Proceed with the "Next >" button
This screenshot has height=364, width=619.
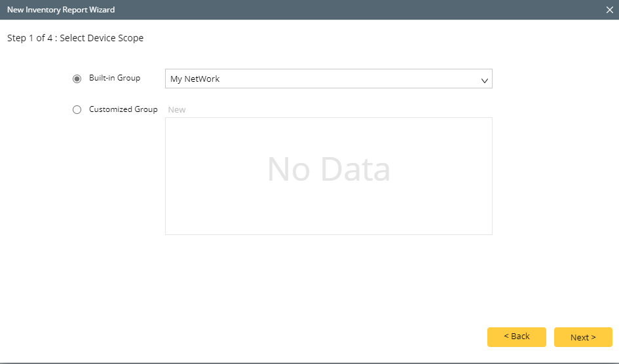583,337
